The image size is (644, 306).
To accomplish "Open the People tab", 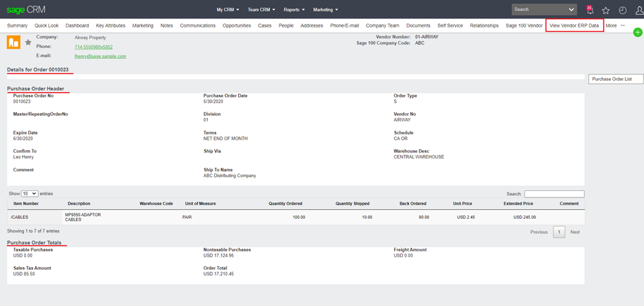I will (286, 25).
